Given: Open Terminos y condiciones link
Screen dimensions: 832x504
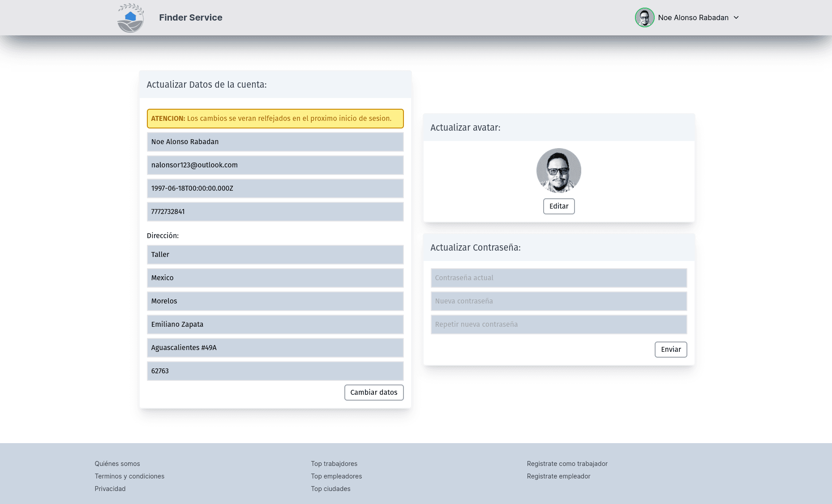Looking at the screenshot, I should coord(129,476).
